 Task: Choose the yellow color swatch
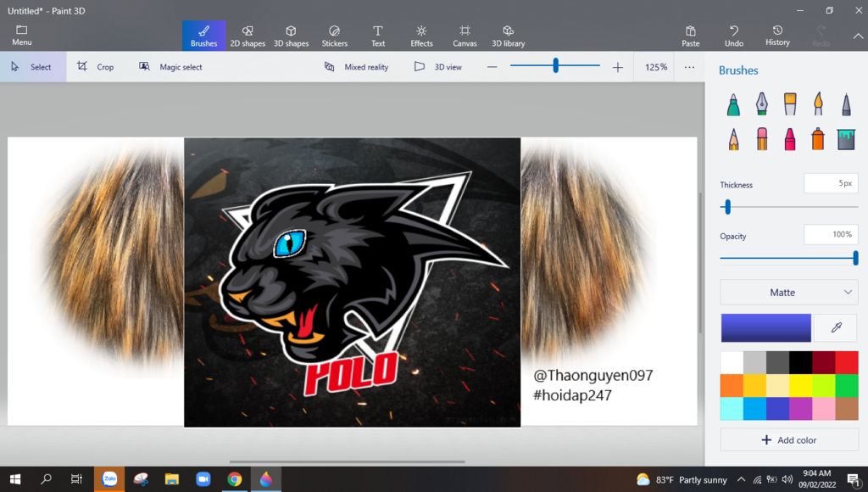tap(800, 386)
